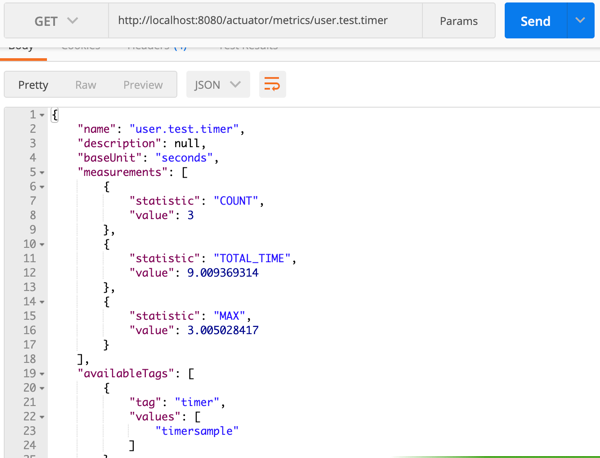Viewport: 600px width, 458px height.
Task: Click the "MAX" statistic value
Action: click(229, 316)
